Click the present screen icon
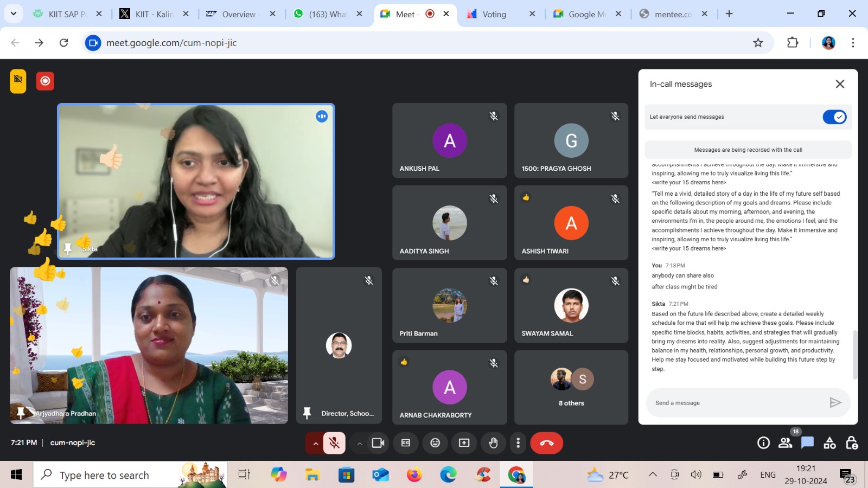 464,443
